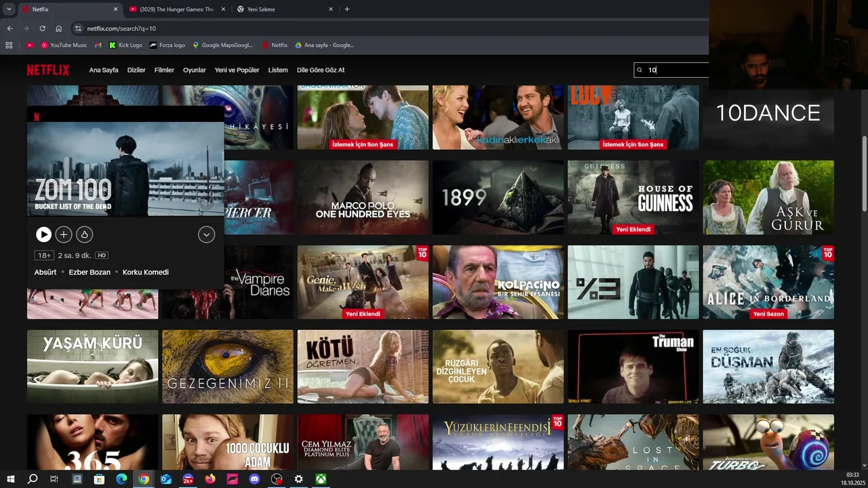Open Microsoft Edge from taskbar
The width and height of the screenshot is (868, 488).
pos(121,479)
